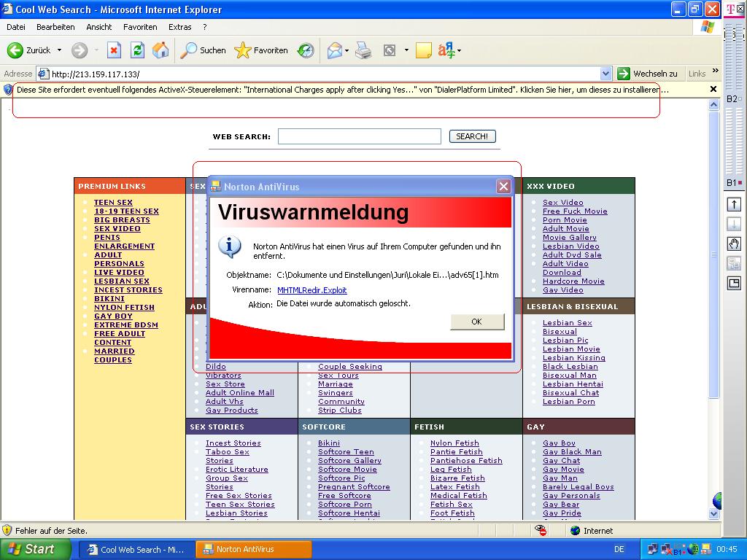Expand the mail icon dropdown arrow
The width and height of the screenshot is (747, 560).
pos(347,50)
